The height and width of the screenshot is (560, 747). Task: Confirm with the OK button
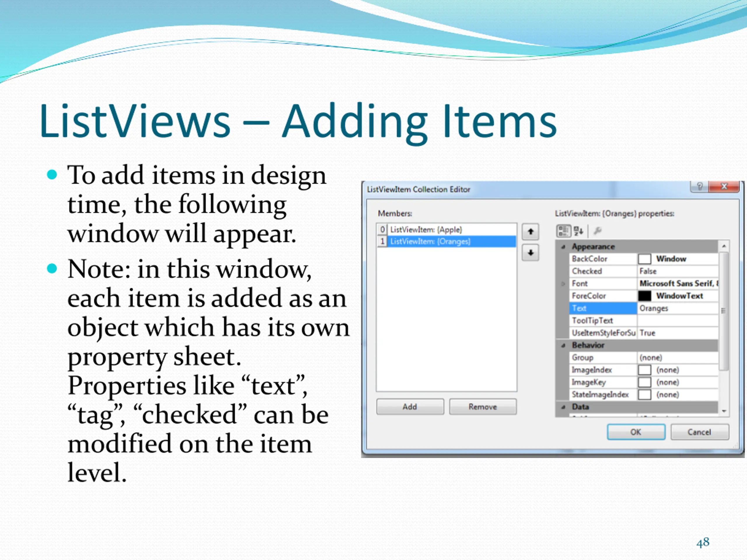(x=636, y=432)
